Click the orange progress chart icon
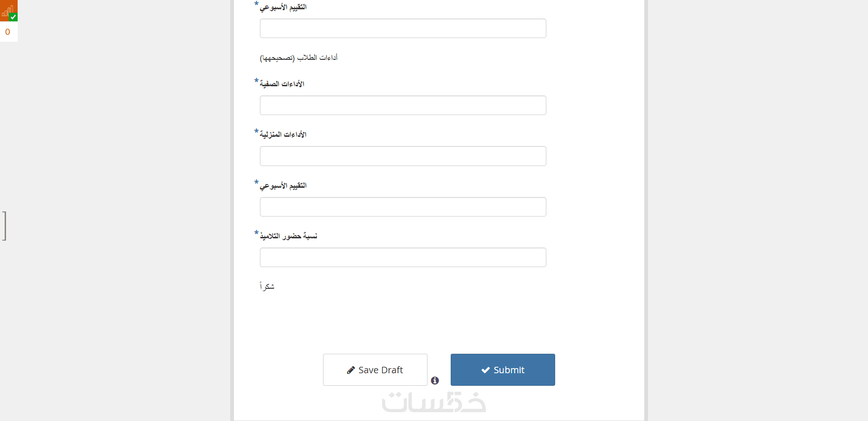Screen dimensions: 868x421 pyautogui.click(x=6, y=10)
